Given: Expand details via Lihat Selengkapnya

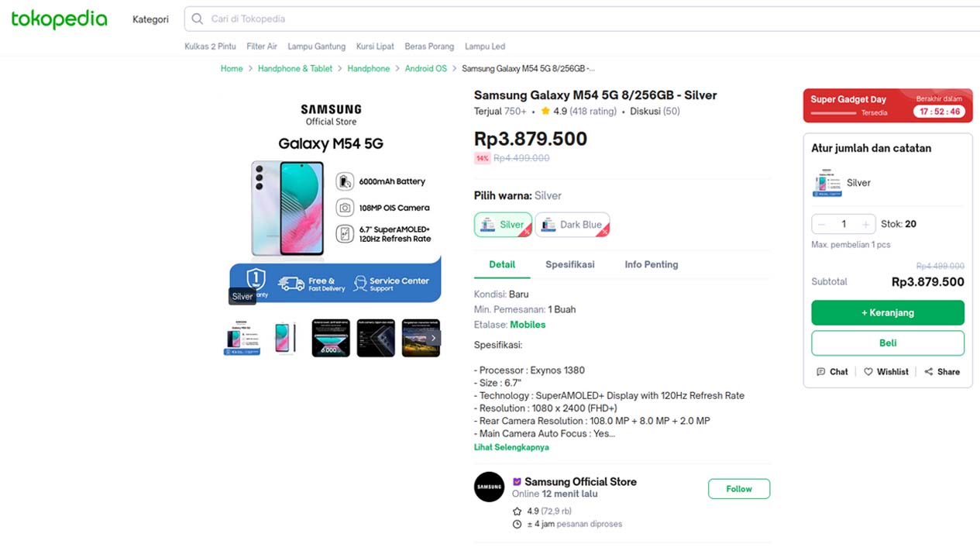Looking at the screenshot, I should click(x=511, y=447).
